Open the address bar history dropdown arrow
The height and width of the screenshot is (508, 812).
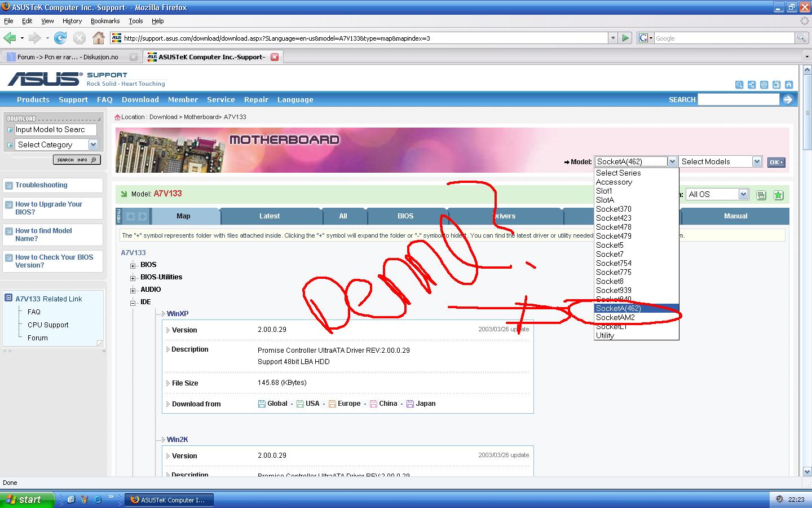(x=613, y=38)
